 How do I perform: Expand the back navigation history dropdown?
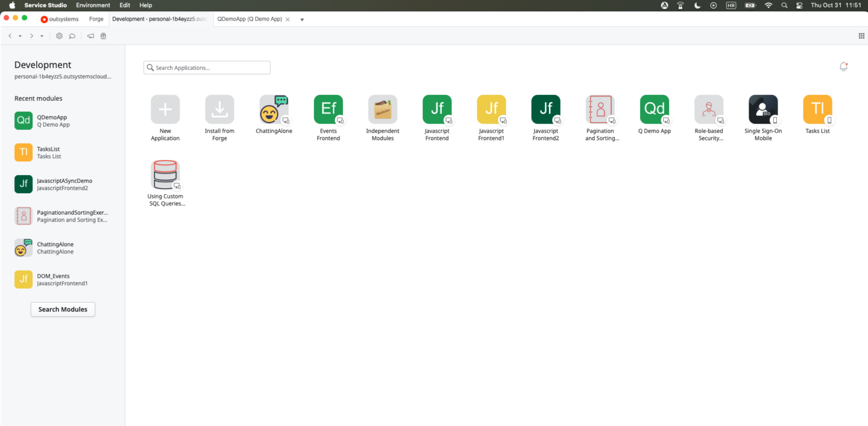20,36
